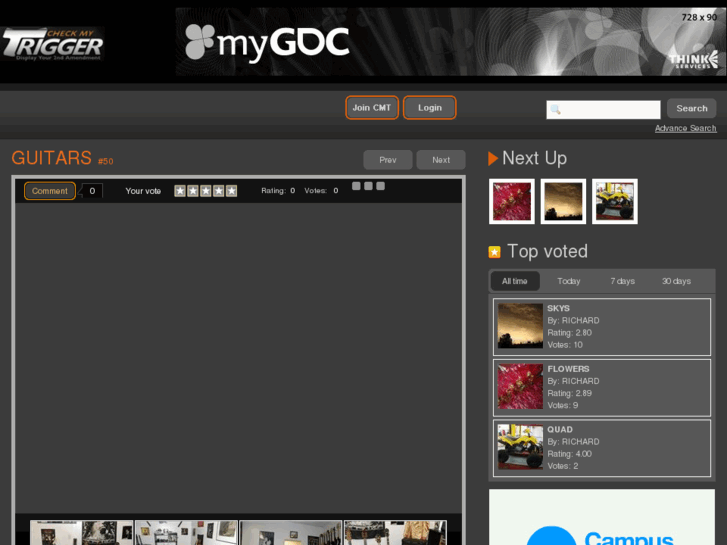Open the fourth guitar filmstrip thumbnail
This screenshot has height=545, width=727.
pos(395,532)
